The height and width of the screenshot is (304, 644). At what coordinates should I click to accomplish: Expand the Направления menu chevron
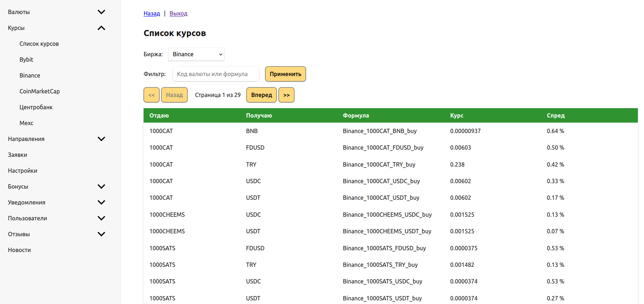pos(101,139)
